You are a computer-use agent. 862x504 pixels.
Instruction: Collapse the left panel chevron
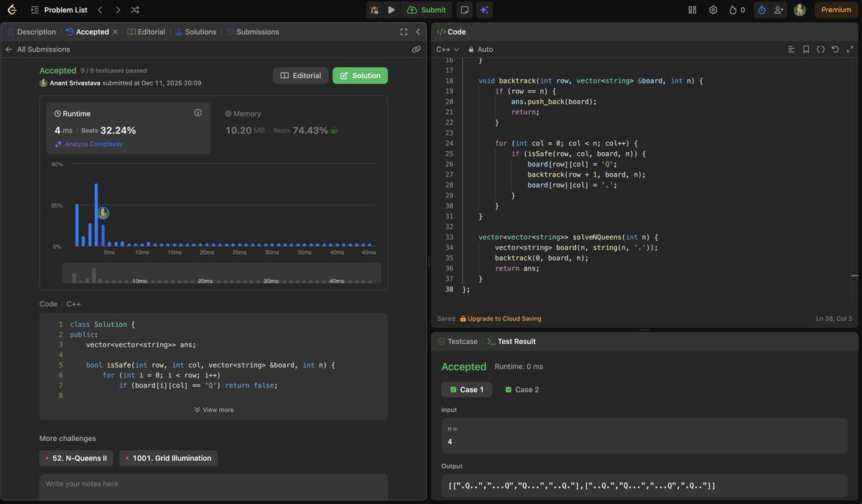418,32
